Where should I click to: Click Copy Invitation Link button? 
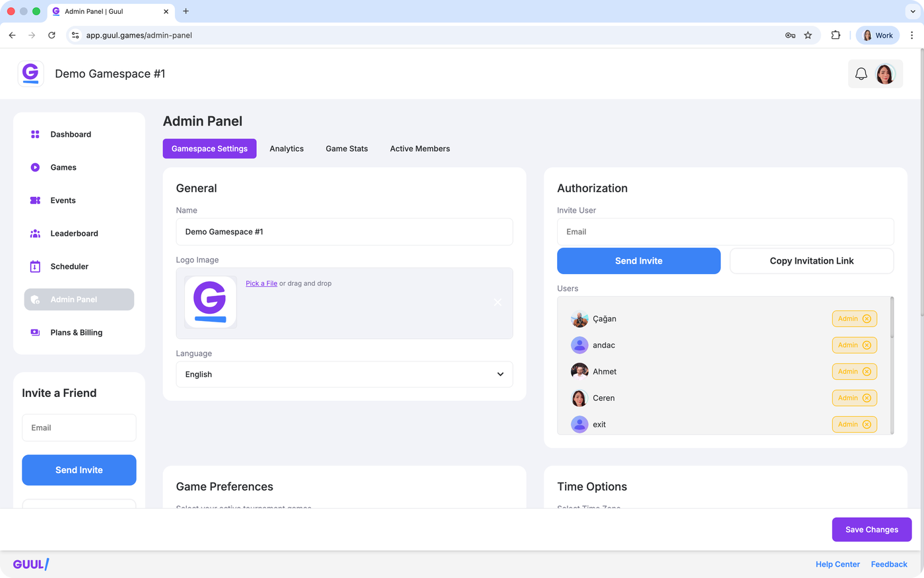coord(811,261)
